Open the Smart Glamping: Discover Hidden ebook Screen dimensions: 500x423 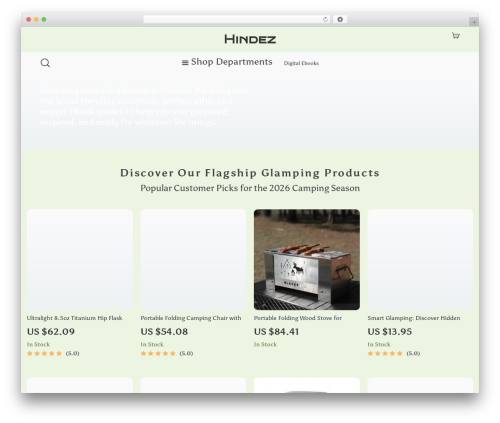point(414,318)
